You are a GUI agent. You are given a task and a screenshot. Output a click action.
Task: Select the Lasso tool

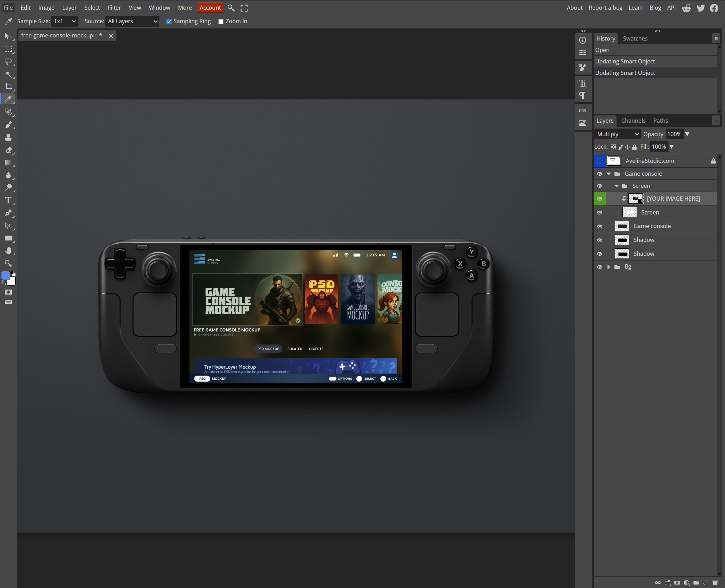8,62
